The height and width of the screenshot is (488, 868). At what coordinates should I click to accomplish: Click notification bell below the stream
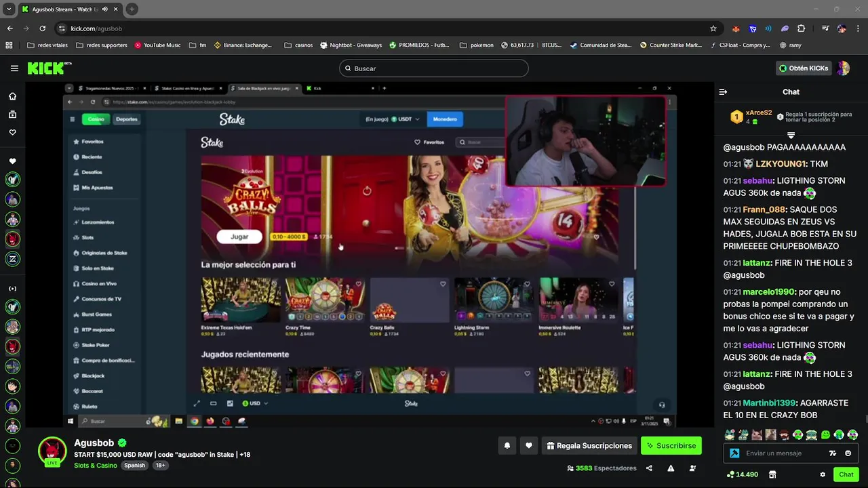pos(507,446)
